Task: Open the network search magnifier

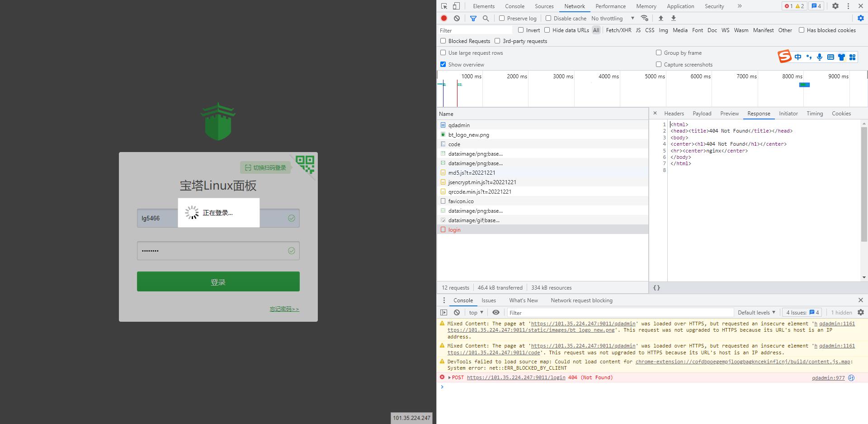Action: 486,18
